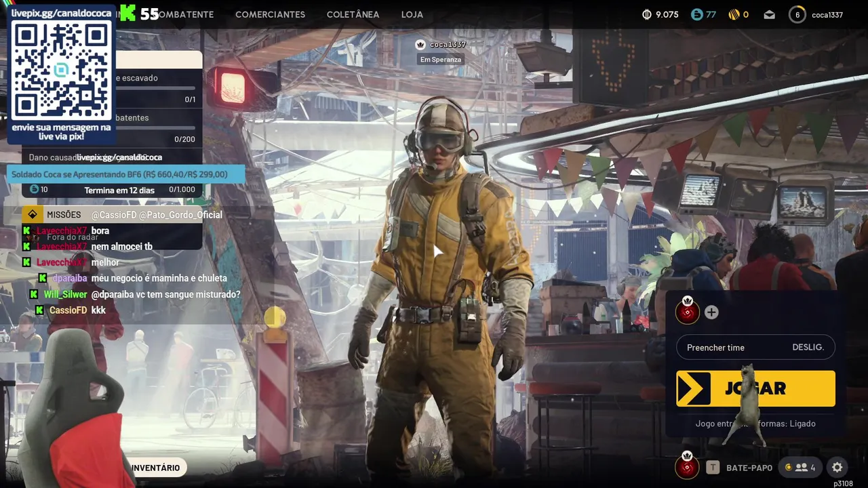Open the INVENTÁRIO button
868x488 pixels.
click(155, 468)
